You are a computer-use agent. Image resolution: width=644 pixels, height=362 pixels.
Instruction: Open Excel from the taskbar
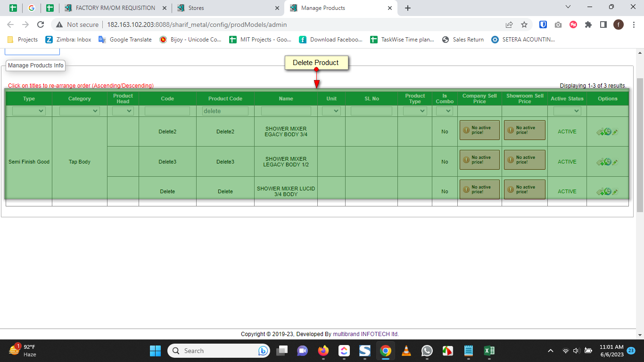489,351
